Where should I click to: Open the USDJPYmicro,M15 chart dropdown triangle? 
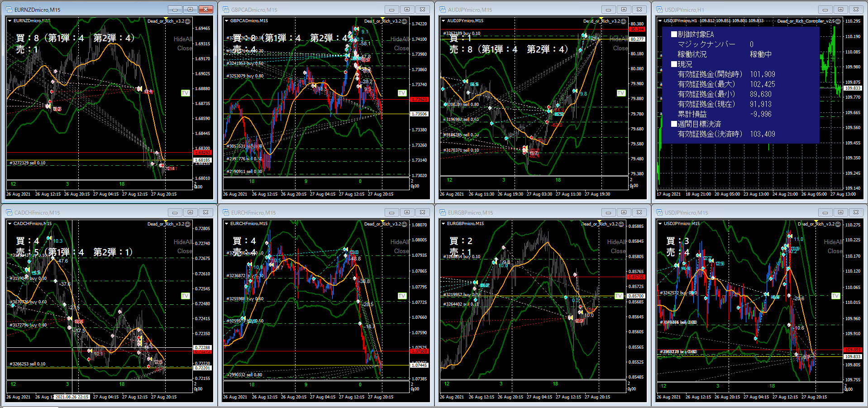pyautogui.click(x=660, y=224)
